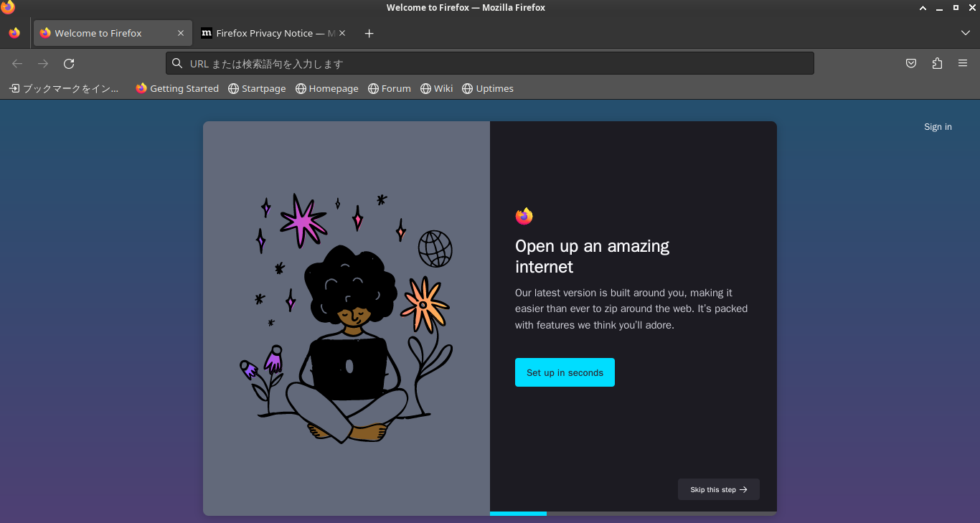Image resolution: width=980 pixels, height=523 pixels.
Task: Click the pinned Firefox View tab icon
Action: tap(14, 33)
